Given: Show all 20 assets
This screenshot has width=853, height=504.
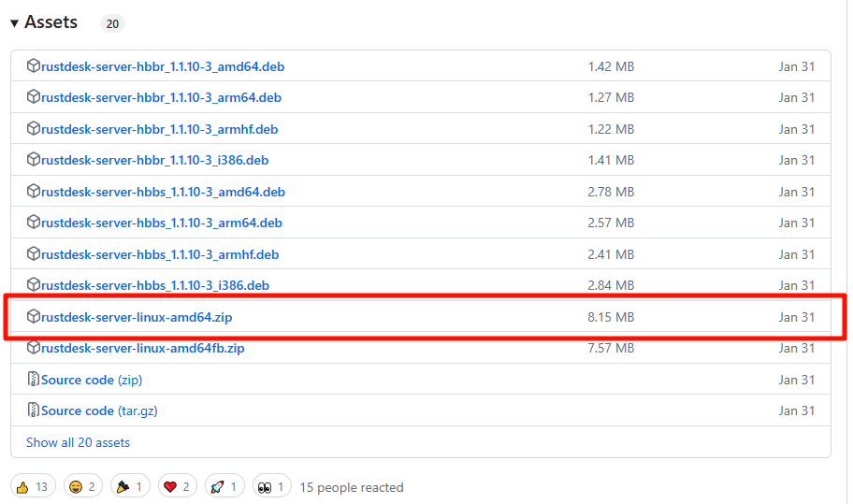Looking at the screenshot, I should (78, 442).
